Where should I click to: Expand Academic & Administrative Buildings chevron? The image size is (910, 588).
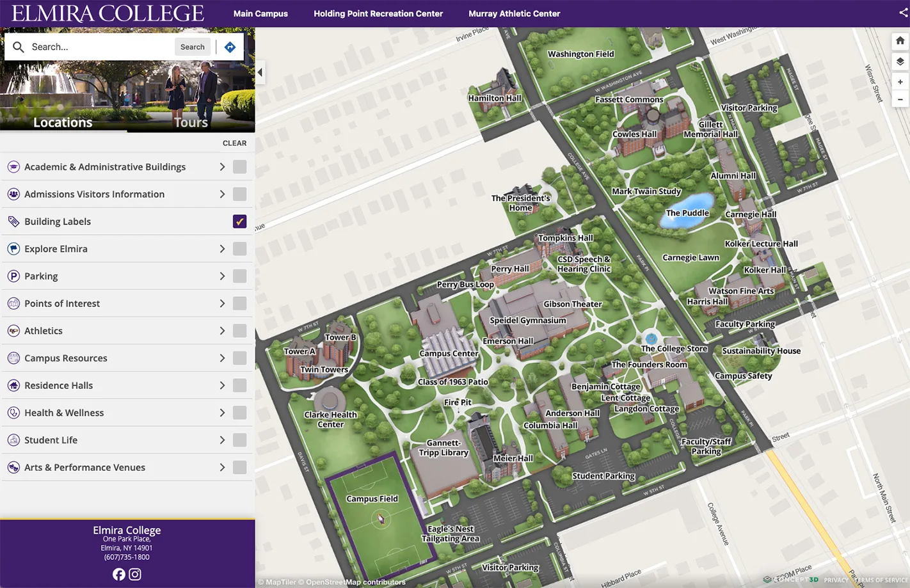pyautogui.click(x=222, y=167)
